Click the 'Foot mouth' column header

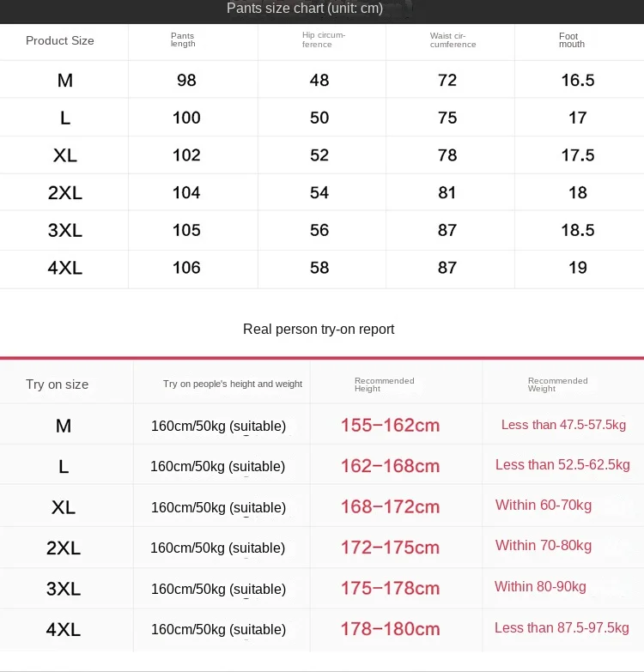tap(572, 40)
